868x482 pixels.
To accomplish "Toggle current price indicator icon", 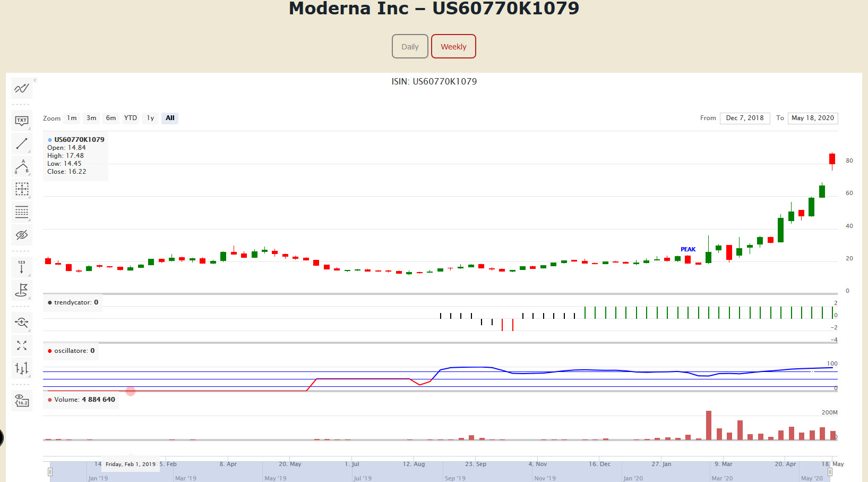I will [x=22, y=401].
